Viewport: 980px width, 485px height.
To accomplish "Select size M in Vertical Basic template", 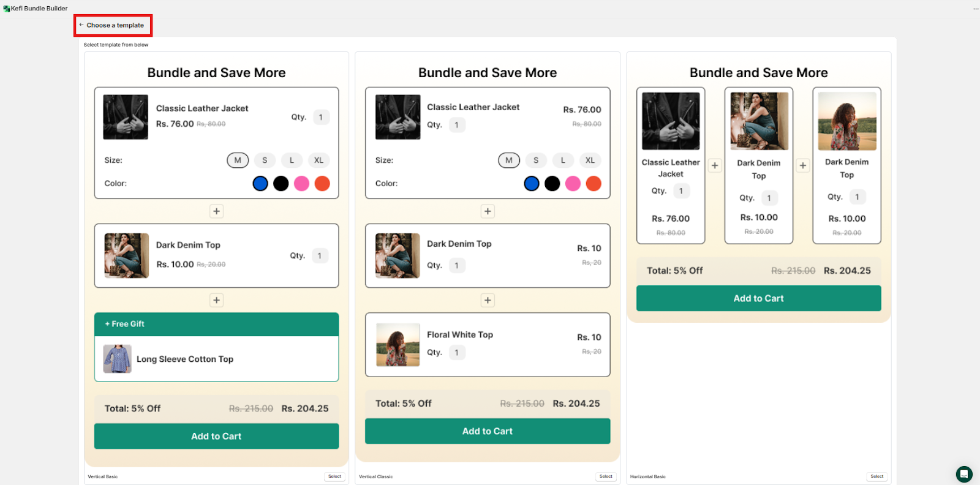I will click(238, 160).
